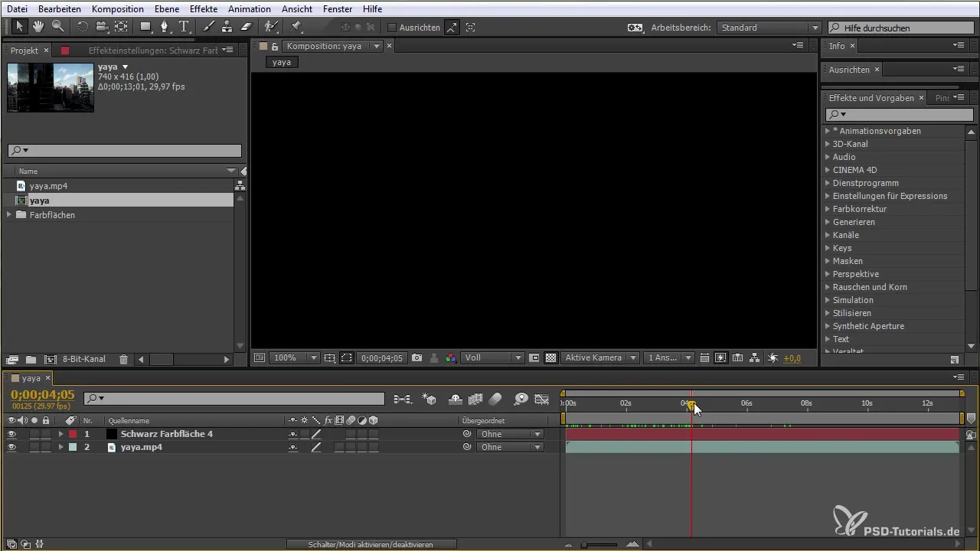Create new composition icon in Project panel
Viewport: 980px width, 551px height.
coord(51,359)
